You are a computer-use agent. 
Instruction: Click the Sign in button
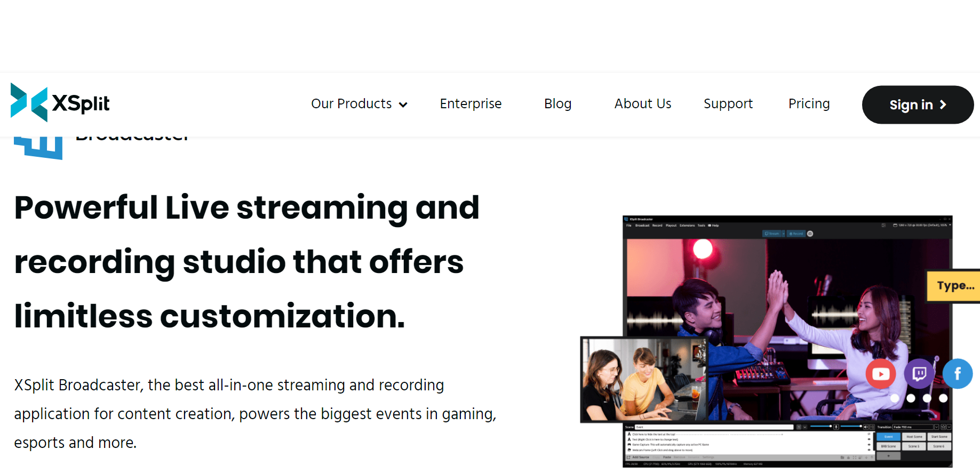[918, 105]
